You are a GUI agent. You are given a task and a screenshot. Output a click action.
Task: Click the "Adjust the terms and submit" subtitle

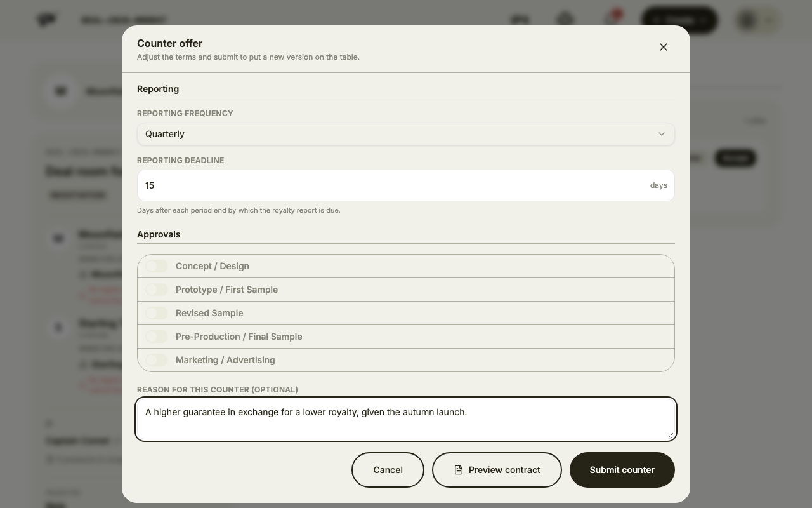(248, 57)
